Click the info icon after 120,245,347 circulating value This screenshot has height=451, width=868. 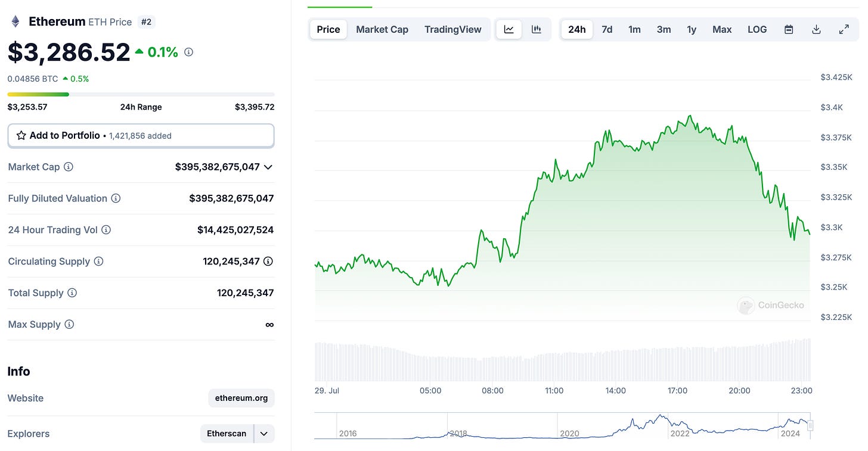coord(268,261)
